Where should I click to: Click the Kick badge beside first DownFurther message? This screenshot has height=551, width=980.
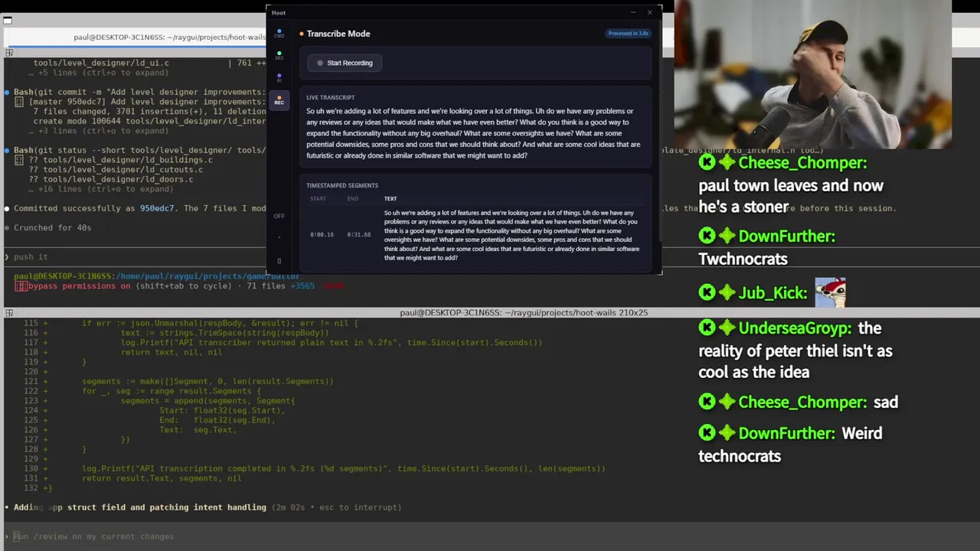[x=707, y=236]
